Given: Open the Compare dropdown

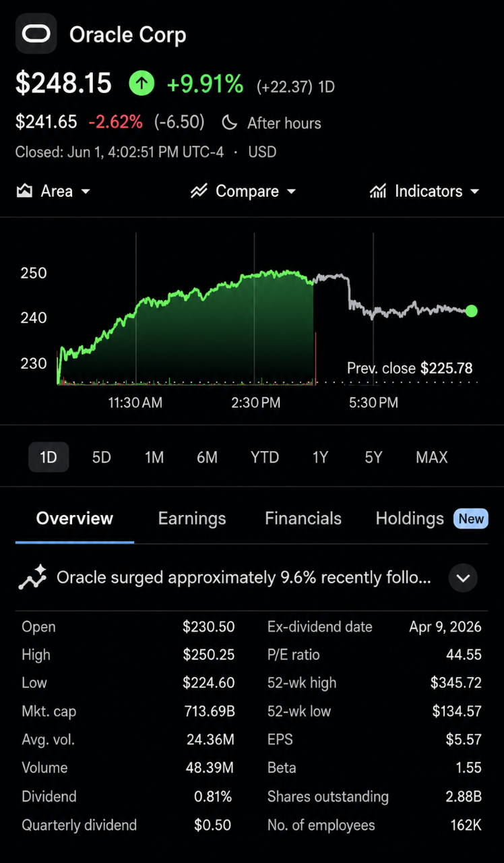Looking at the screenshot, I should pos(243,191).
